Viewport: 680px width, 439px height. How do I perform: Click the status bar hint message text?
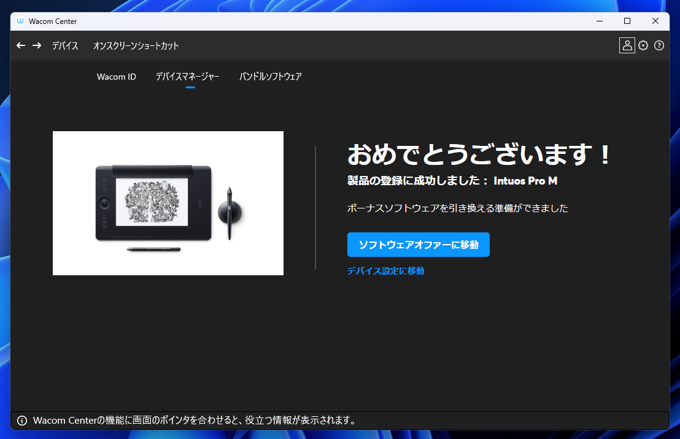(194, 420)
